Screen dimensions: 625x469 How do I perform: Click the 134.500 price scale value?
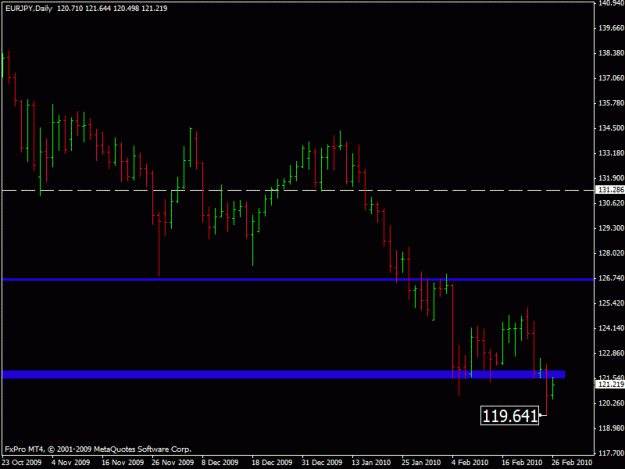(x=611, y=128)
